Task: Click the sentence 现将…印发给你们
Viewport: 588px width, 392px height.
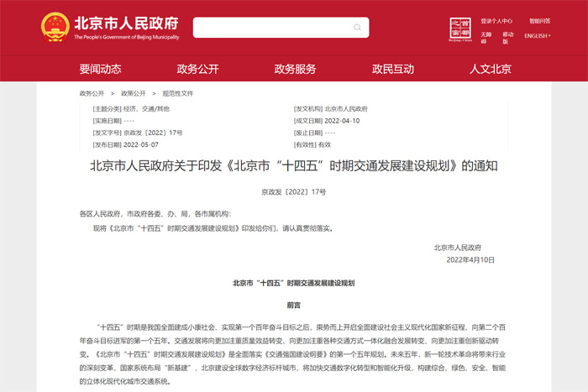Action: coord(213,228)
